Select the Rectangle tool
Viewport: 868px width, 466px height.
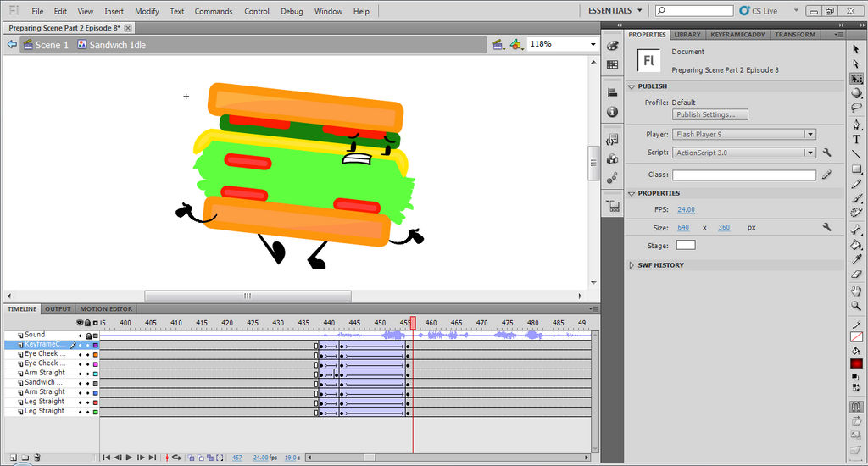coord(856,169)
